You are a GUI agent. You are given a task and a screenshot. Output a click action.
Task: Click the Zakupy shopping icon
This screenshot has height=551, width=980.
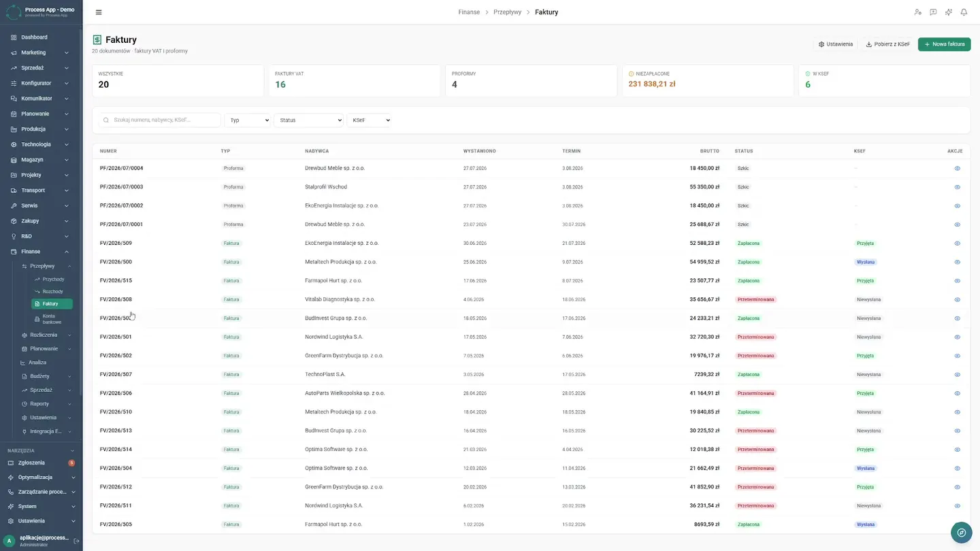14,221
